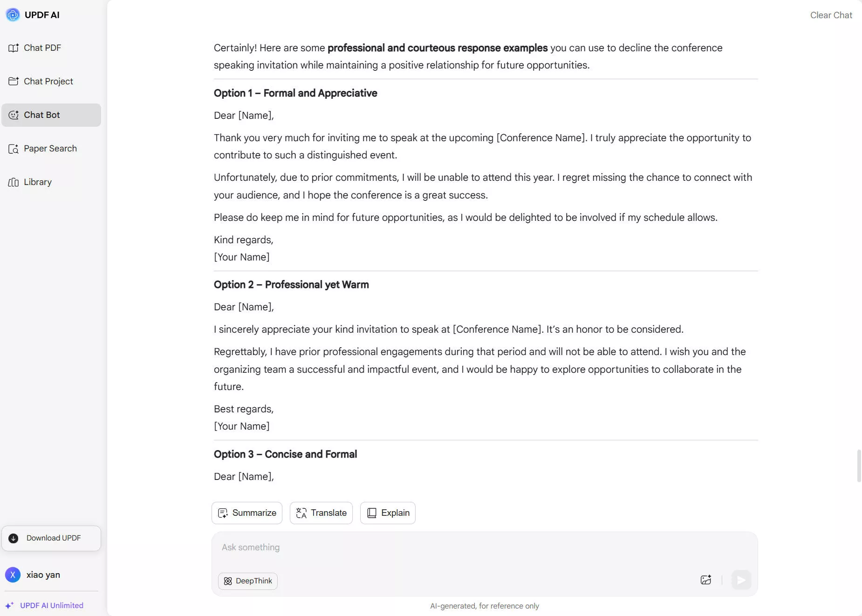
Task: Click the UPDF AI logo
Action: pos(13,14)
